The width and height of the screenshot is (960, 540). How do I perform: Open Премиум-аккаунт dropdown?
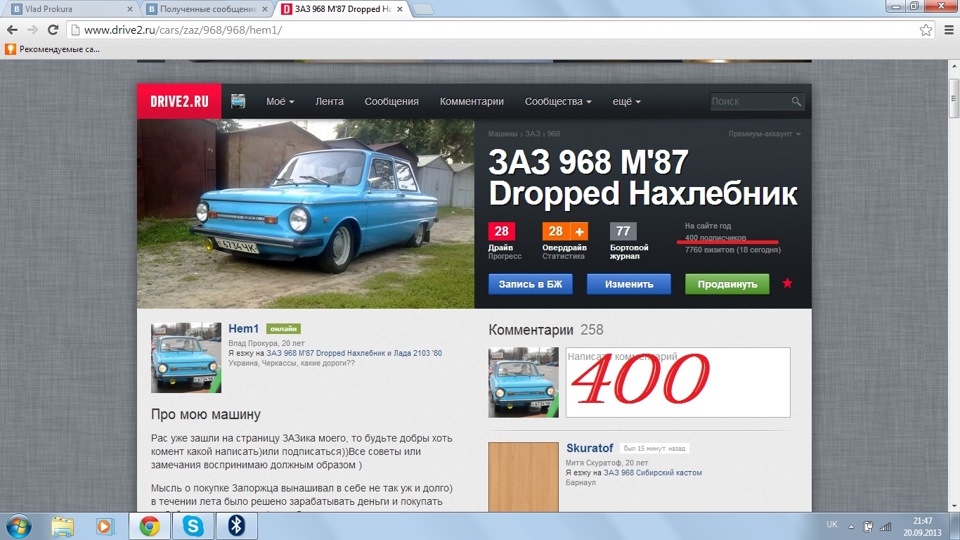[x=765, y=133]
